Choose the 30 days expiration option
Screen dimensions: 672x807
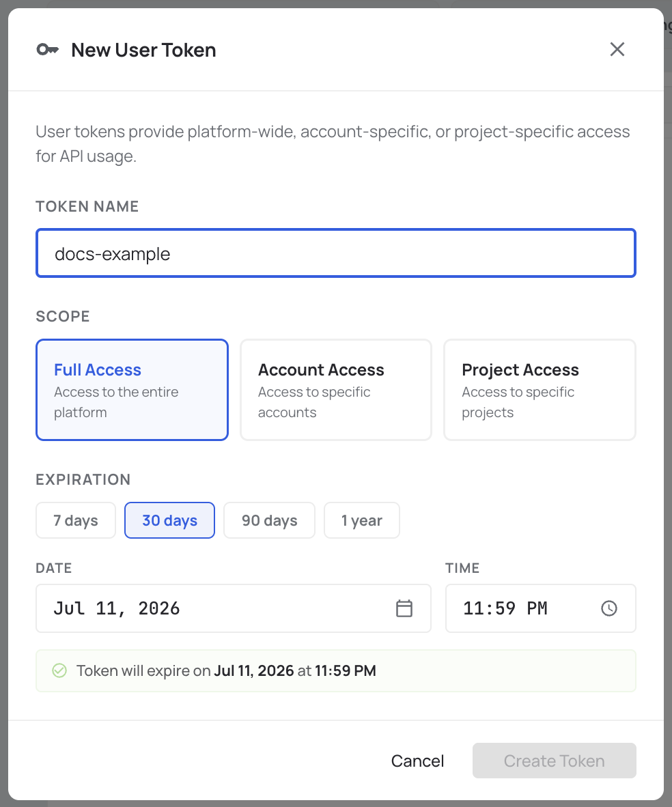pos(169,520)
